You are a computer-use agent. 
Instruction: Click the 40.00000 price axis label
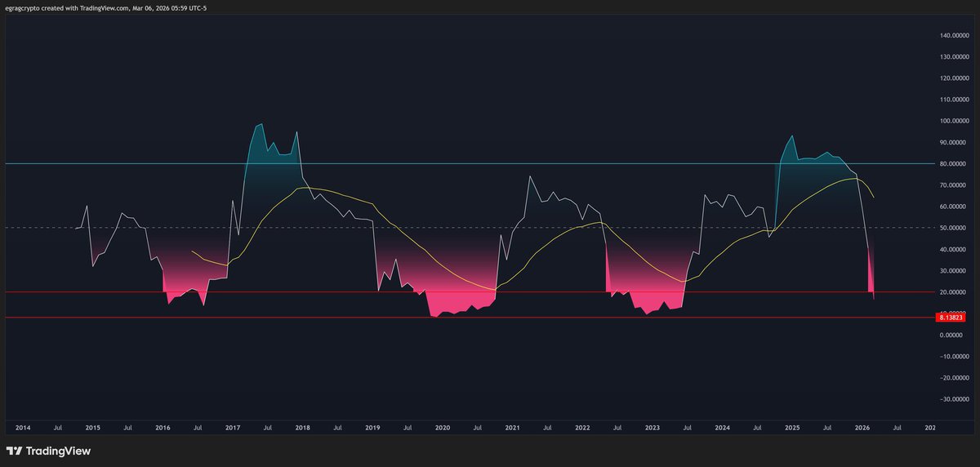(x=955, y=250)
